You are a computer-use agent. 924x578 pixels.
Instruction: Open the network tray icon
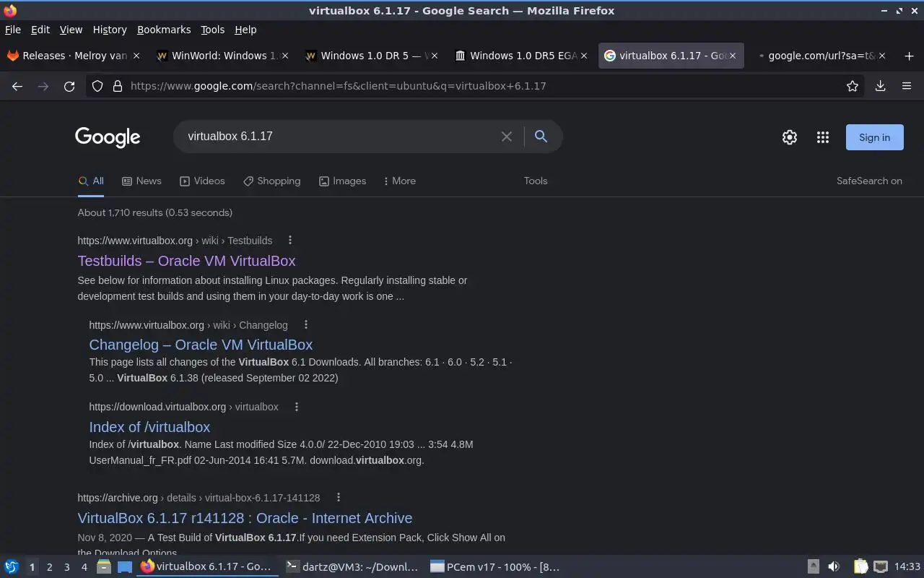pyautogui.click(x=880, y=567)
